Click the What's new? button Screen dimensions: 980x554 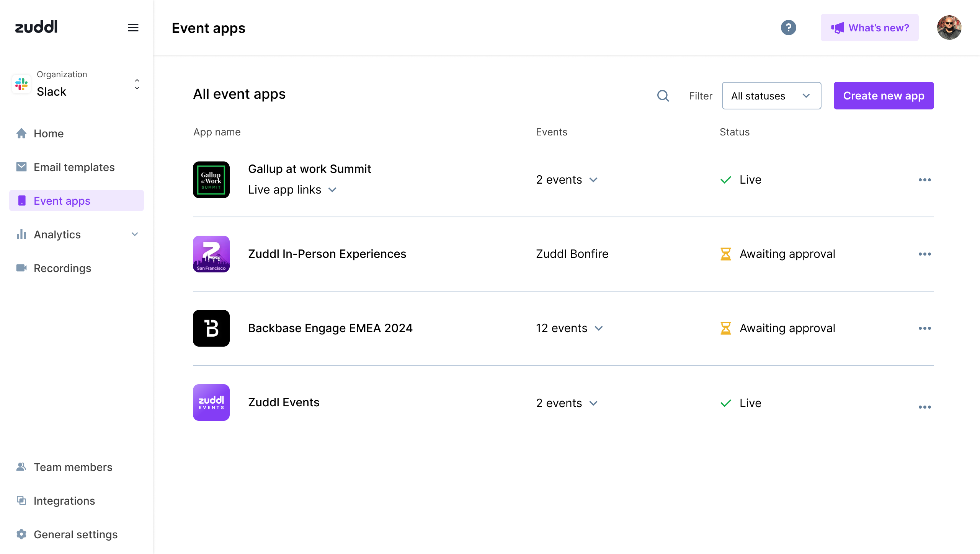pyautogui.click(x=869, y=28)
